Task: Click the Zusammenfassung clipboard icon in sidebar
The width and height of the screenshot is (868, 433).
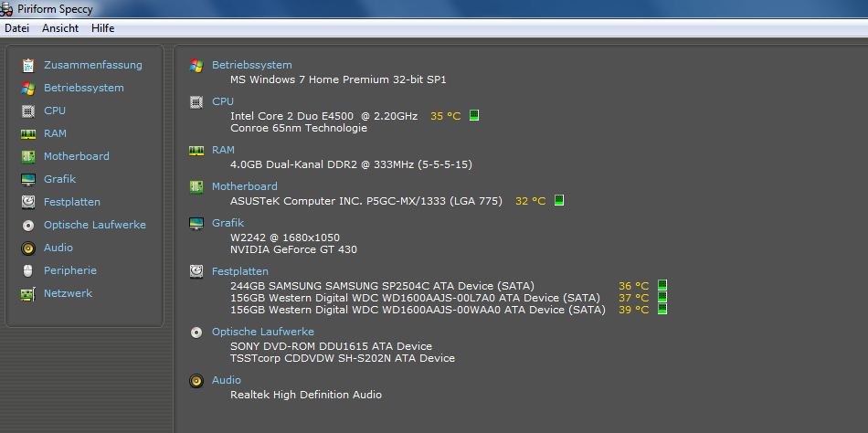Action: click(28, 66)
